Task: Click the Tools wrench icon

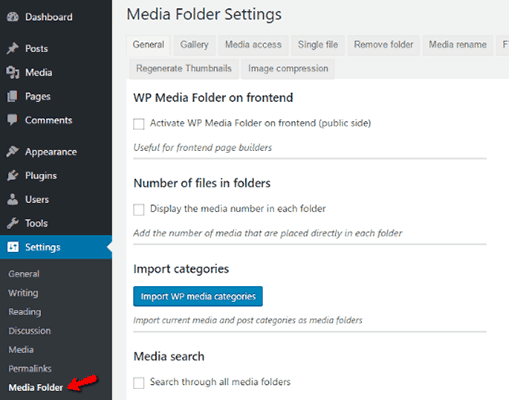Action: coord(13,223)
